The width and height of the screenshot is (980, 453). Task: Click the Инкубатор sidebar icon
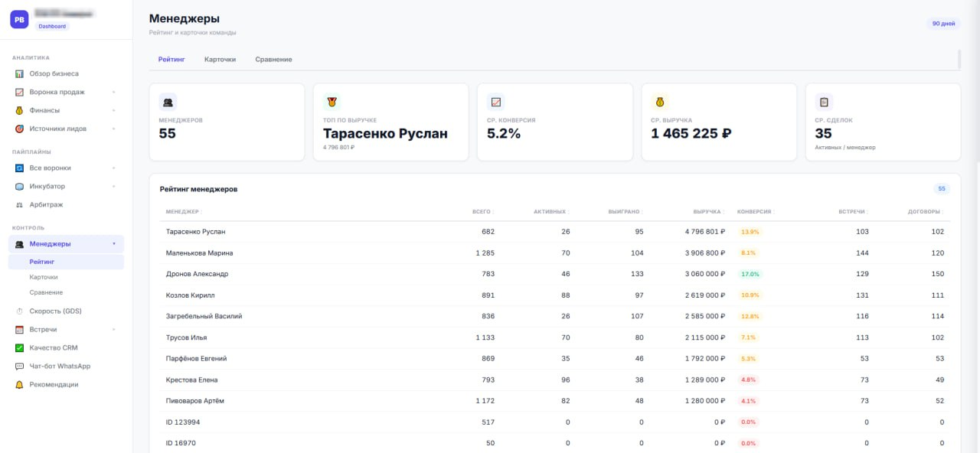tap(19, 186)
